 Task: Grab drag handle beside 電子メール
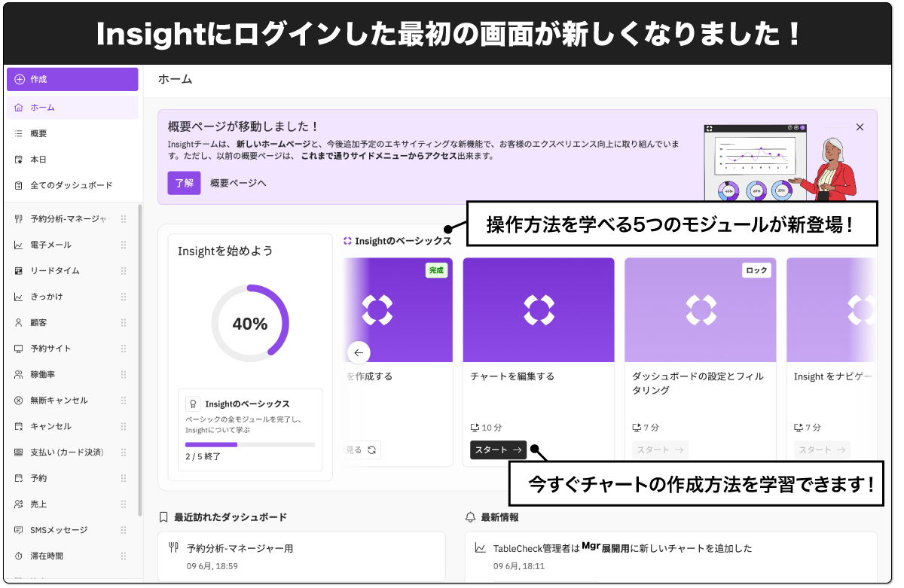tap(124, 245)
